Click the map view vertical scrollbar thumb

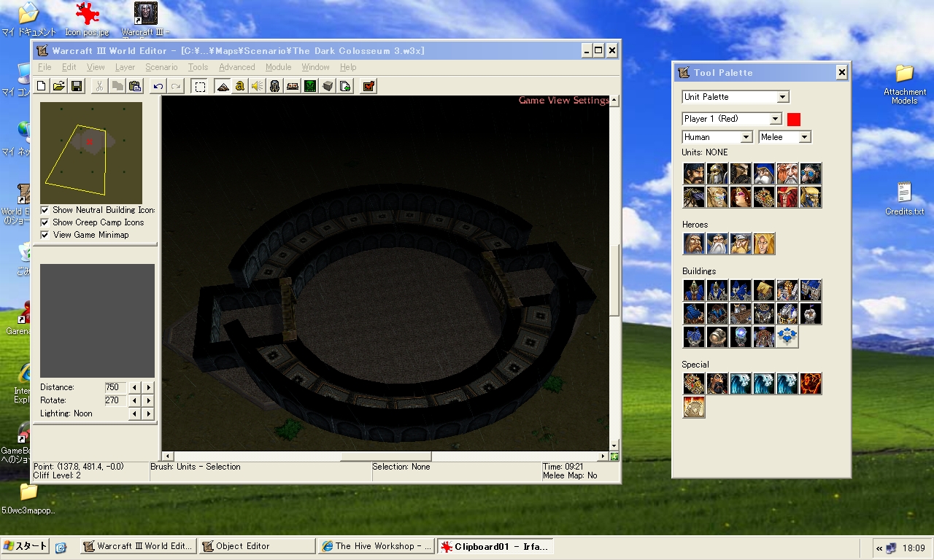tap(614, 279)
